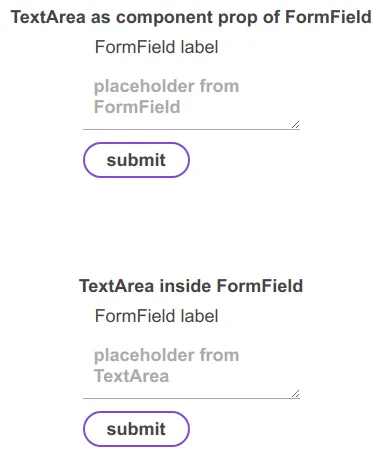The height and width of the screenshot is (457, 381).
Task: Click the word 'FormField' in the first placeholder
Action: [x=137, y=107]
